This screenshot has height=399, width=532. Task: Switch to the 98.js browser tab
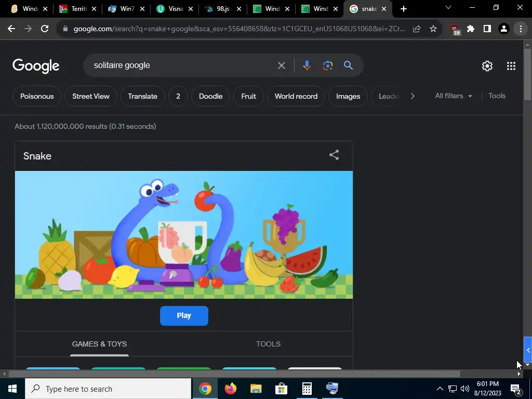(x=222, y=9)
